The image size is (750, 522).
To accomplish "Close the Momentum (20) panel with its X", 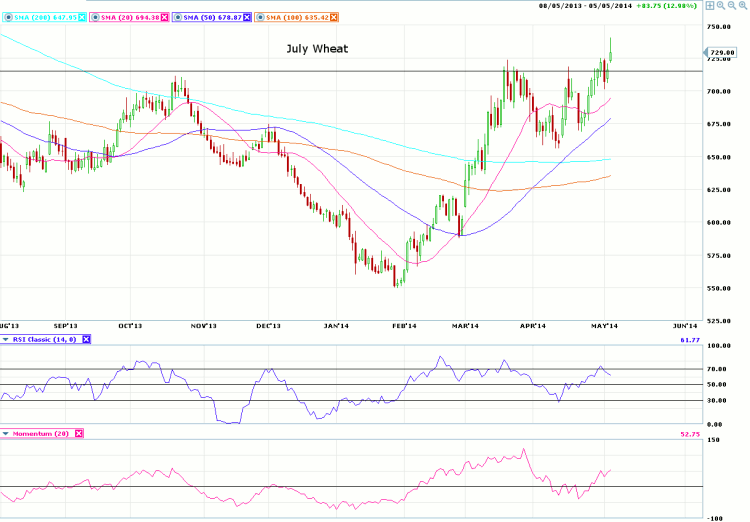I will 79,433.
